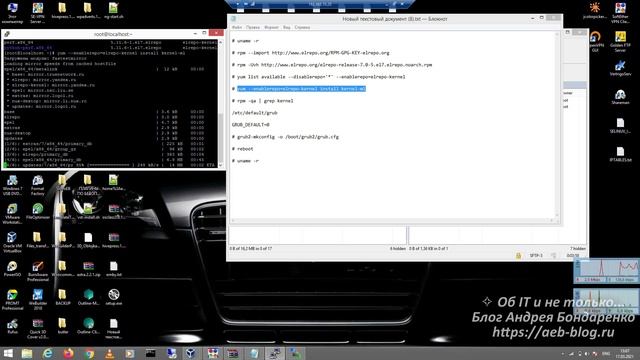The image size is (640, 360).
Task: Click the 'yum list available' line
Action: pos(318,77)
